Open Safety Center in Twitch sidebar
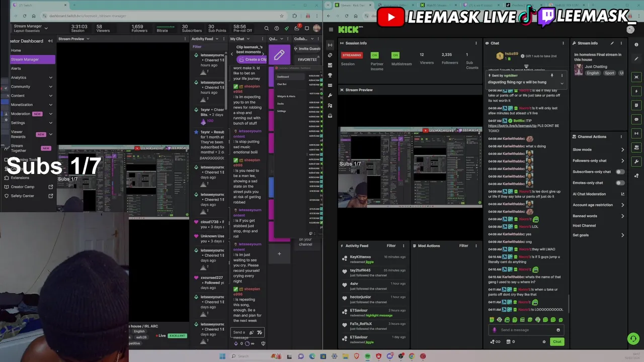The image size is (644, 362). click(x=23, y=196)
